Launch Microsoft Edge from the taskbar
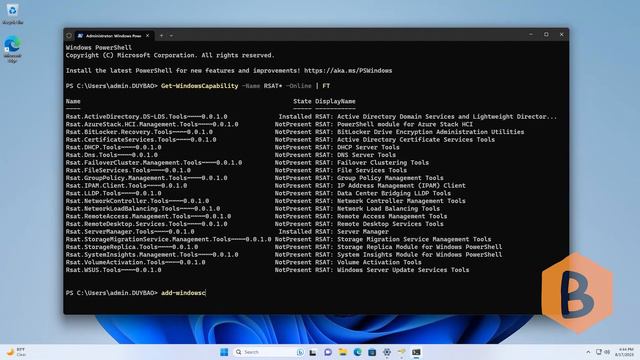The height and width of the screenshot is (360, 640). 358,352
